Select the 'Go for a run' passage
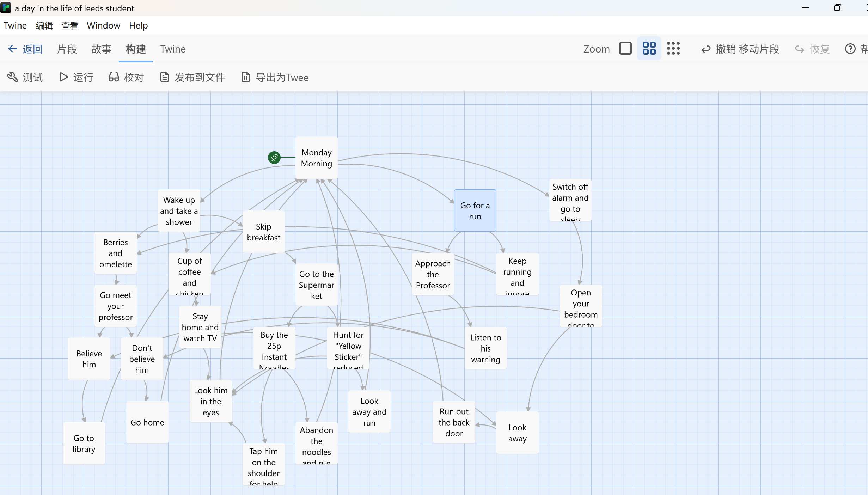This screenshot has width=868, height=495. [x=475, y=210]
